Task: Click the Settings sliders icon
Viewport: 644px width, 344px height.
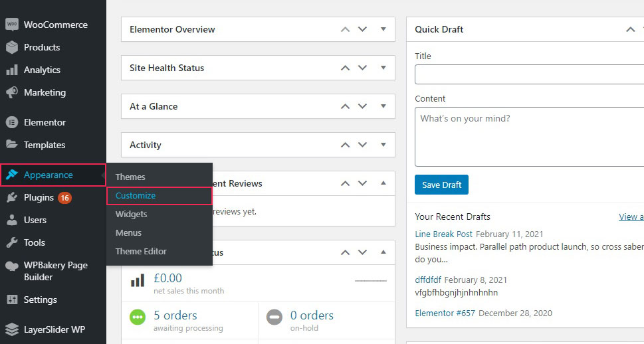Action: tap(12, 300)
